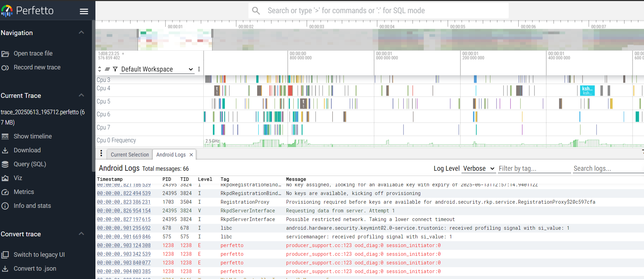
Task: Select the Cpu 3 track label
Action: coord(103,80)
